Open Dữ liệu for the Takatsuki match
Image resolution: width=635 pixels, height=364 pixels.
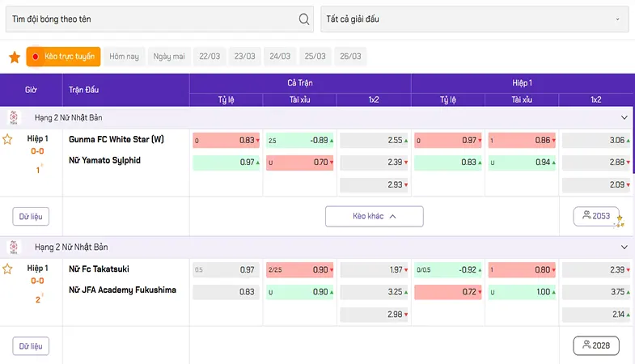(31, 346)
